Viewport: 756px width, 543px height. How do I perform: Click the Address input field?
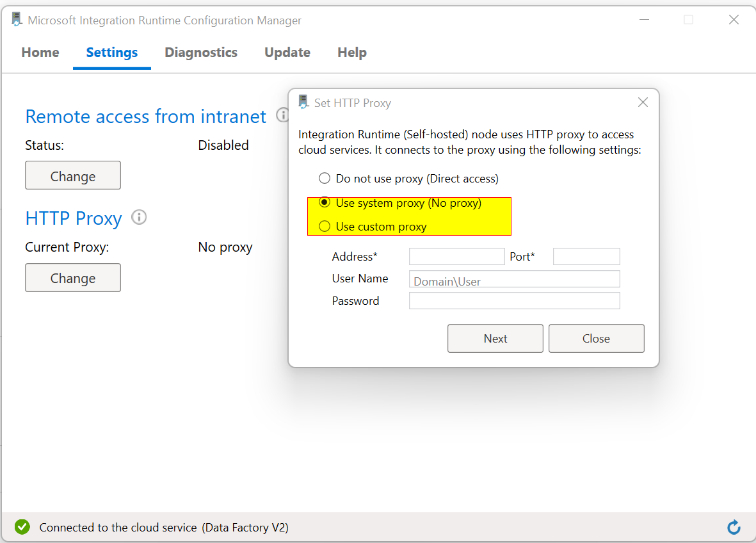point(456,256)
